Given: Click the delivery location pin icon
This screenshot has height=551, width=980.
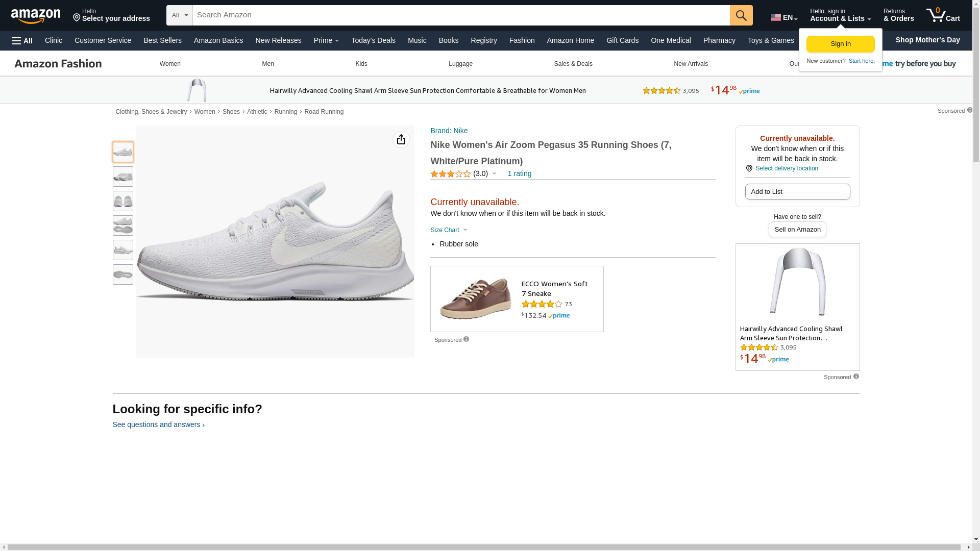Looking at the screenshot, I should coord(749,168).
